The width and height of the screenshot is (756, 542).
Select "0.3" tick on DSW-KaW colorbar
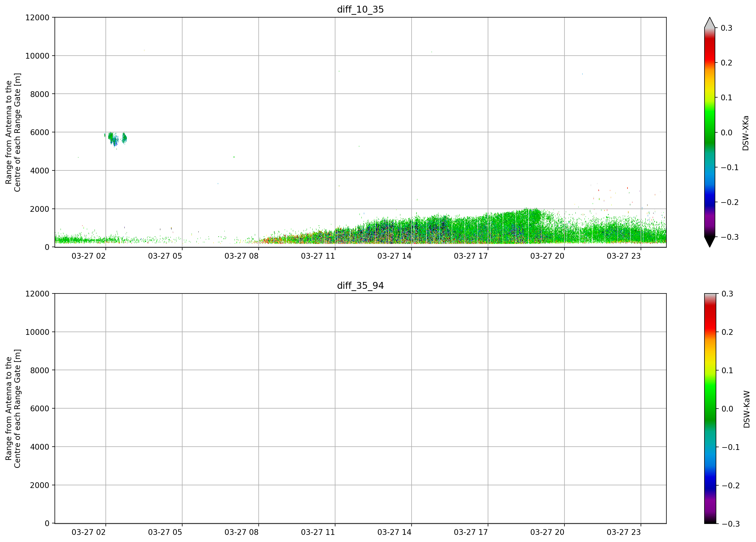point(727,294)
